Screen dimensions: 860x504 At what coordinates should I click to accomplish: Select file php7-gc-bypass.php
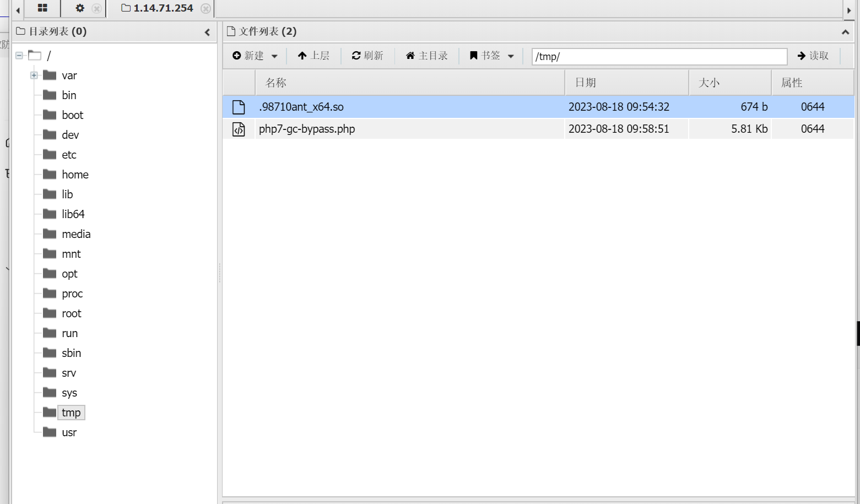(307, 129)
